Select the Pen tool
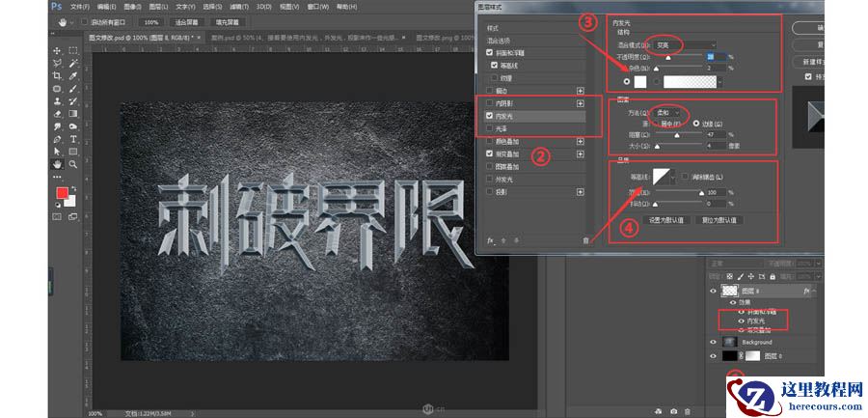Viewport: 868px width, 418px height. coord(57,139)
